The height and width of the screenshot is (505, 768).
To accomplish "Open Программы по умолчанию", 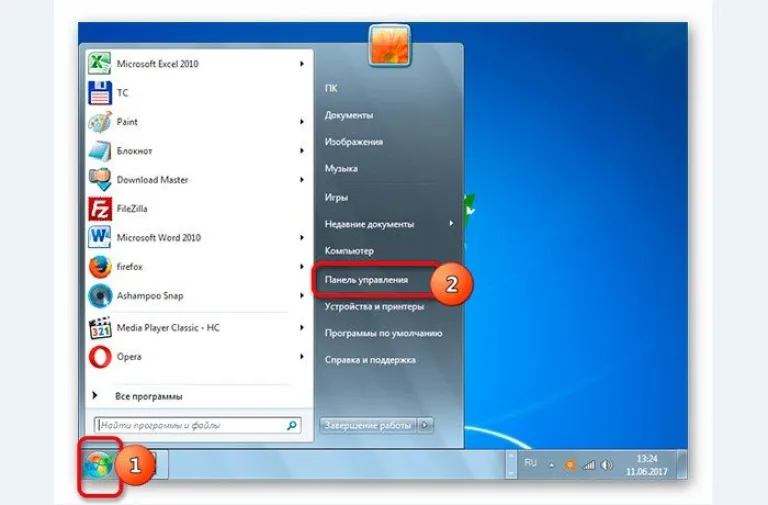I will point(384,333).
